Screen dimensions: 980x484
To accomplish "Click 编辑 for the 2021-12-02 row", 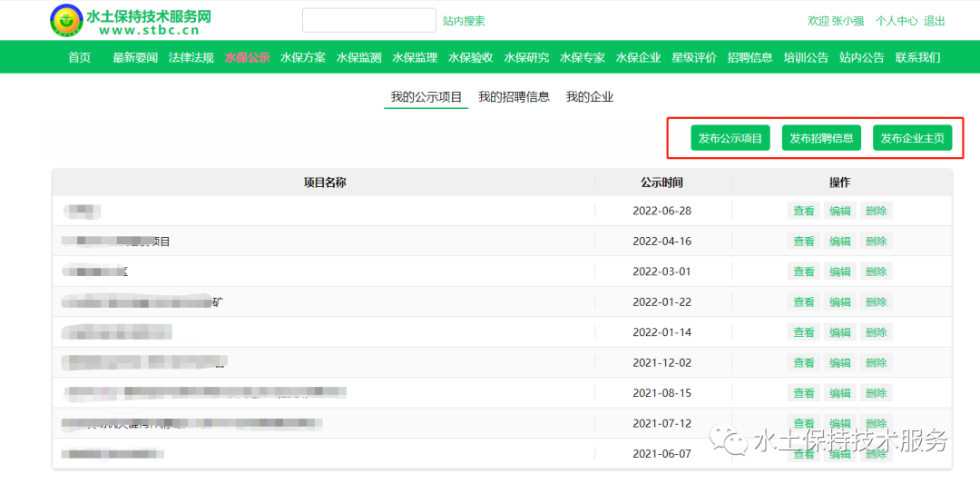I will [x=840, y=362].
